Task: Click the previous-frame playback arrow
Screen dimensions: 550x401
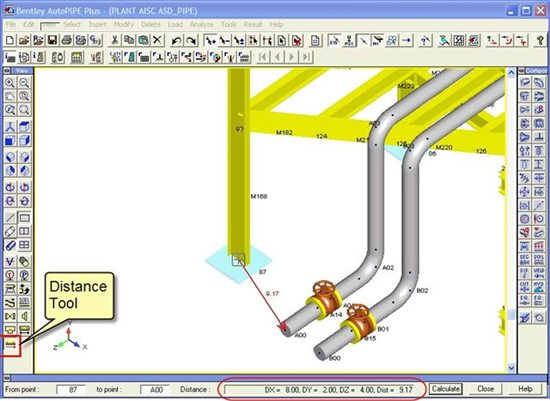Action: pos(277,57)
